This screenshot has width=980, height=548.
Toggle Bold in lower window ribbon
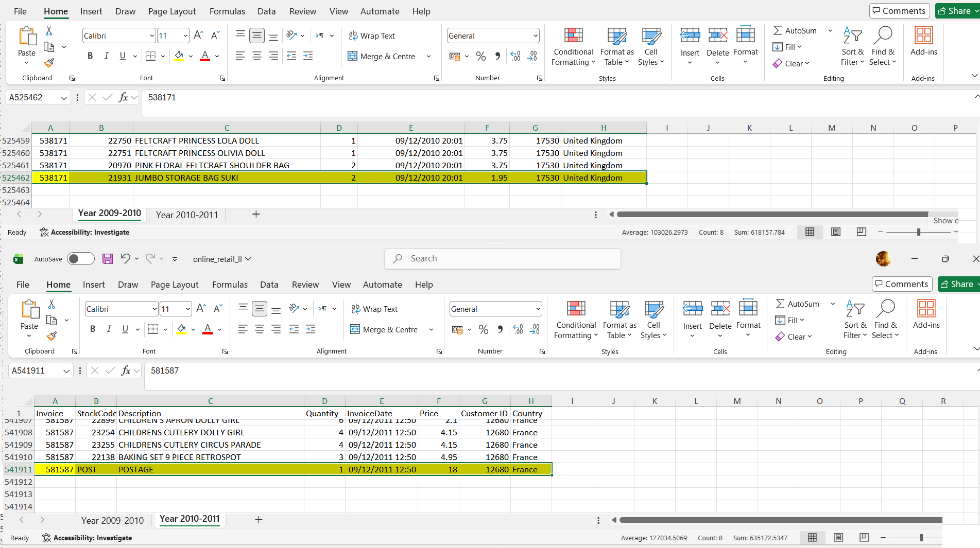(x=93, y=329)
